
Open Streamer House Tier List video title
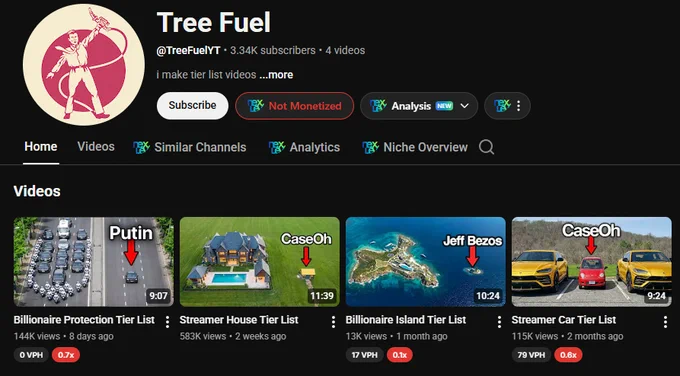coord(239,320)
